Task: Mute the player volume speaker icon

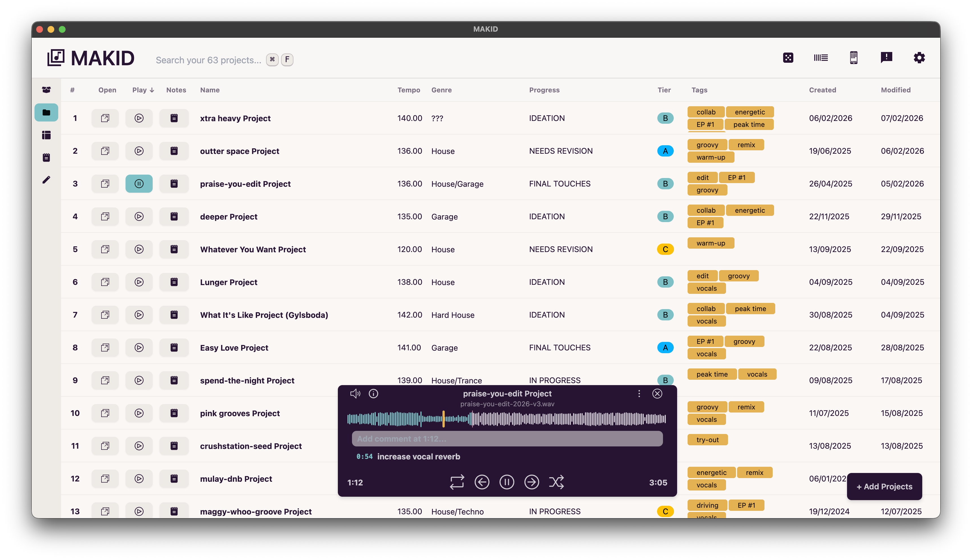Action: click(x=355, y=394)
